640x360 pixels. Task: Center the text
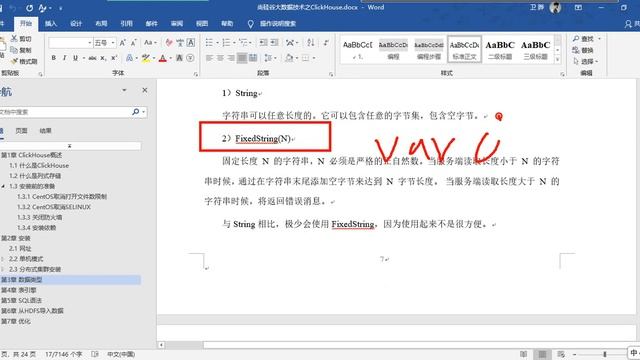click(220, 58)
